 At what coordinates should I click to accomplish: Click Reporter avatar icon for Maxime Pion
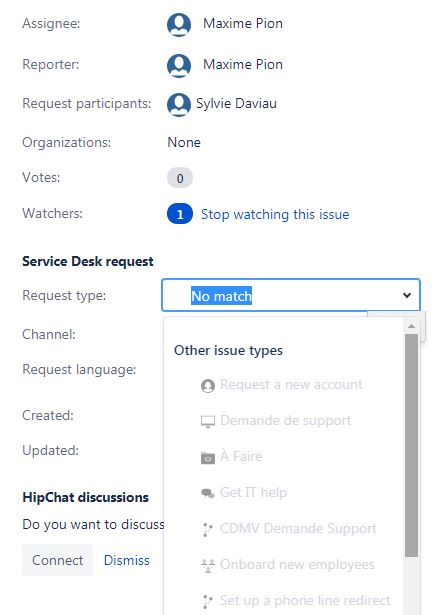click(179, 65)
